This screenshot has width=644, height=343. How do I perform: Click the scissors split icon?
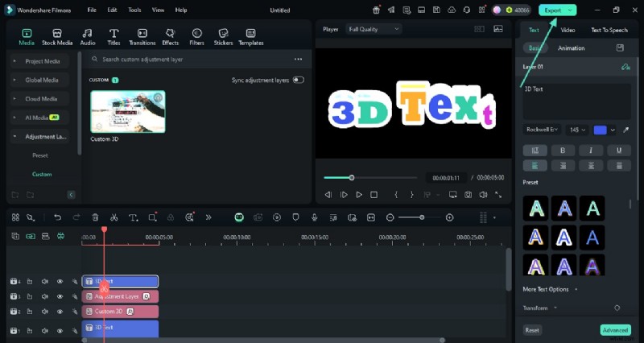click(x=114, y=217)
